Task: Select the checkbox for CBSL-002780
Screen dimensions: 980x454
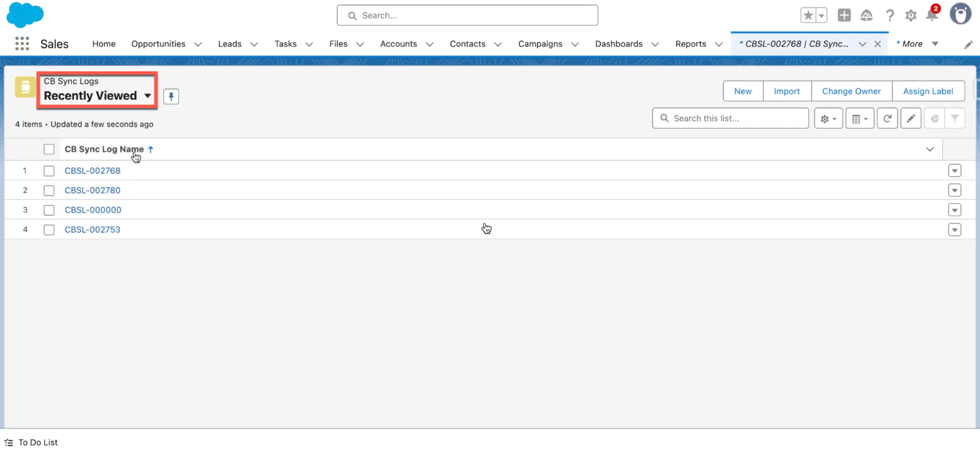Action: click(x=49, y=190)
